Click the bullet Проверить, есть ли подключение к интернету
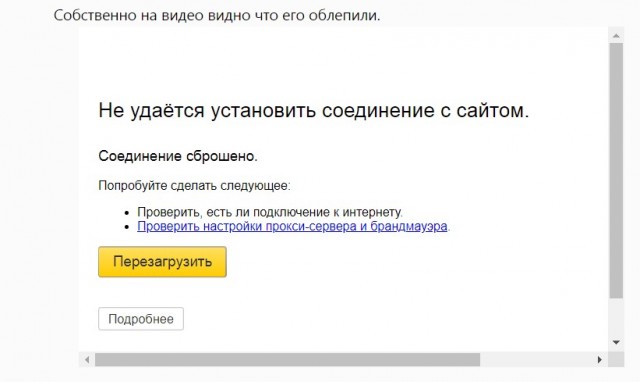 click(270, 212)
